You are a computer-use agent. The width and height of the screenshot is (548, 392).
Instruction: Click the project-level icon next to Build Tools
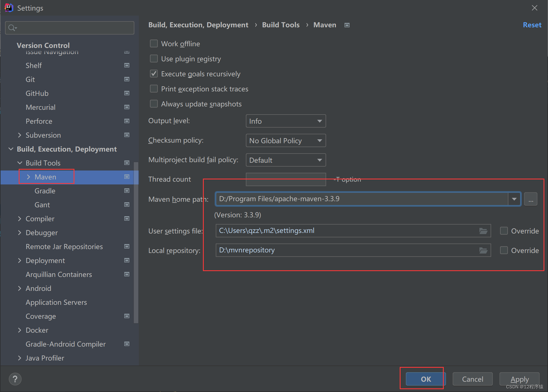point(127,163)
